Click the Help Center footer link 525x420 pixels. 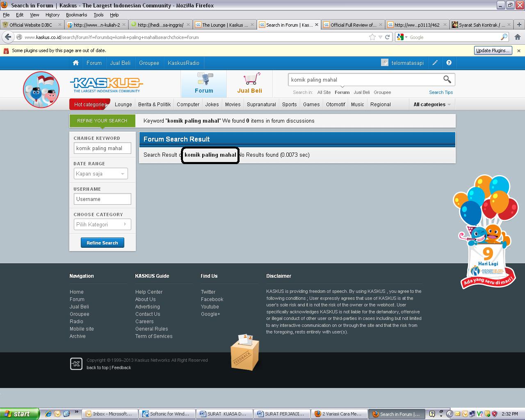pyautogui.click(x=149, y=292)
